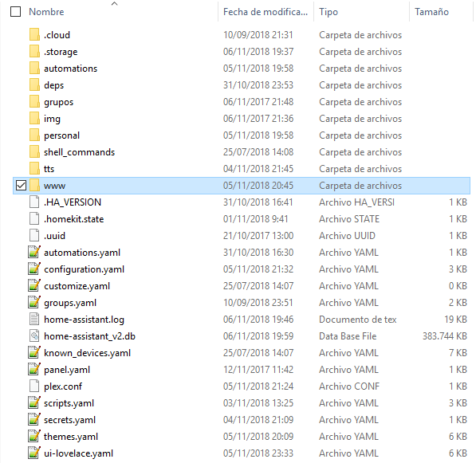Select the .HA_VERSION file icon
The height and width of the screenshot is (463, 476).
(x=34, y=202)
